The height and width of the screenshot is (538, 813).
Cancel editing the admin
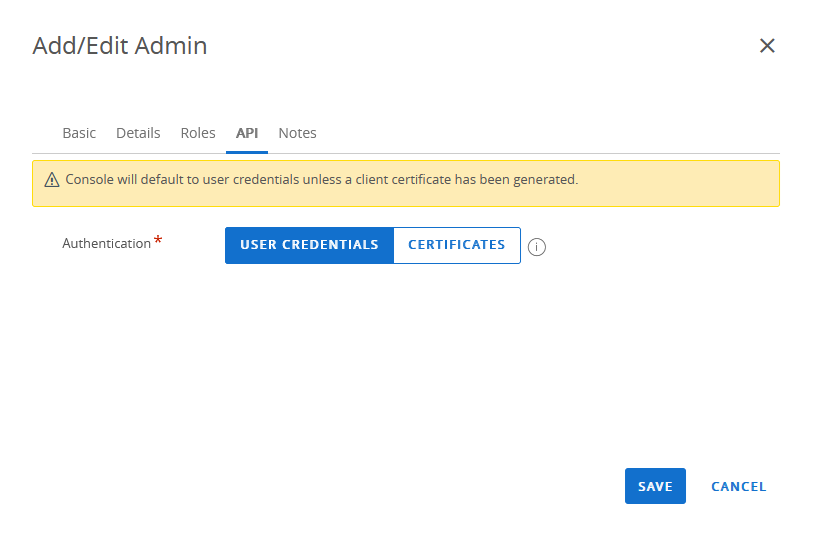pyautogui.click(x=738, y=487)
